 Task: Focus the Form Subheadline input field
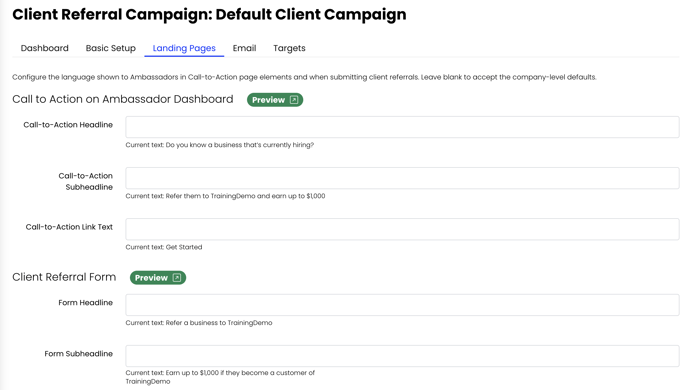402,356
